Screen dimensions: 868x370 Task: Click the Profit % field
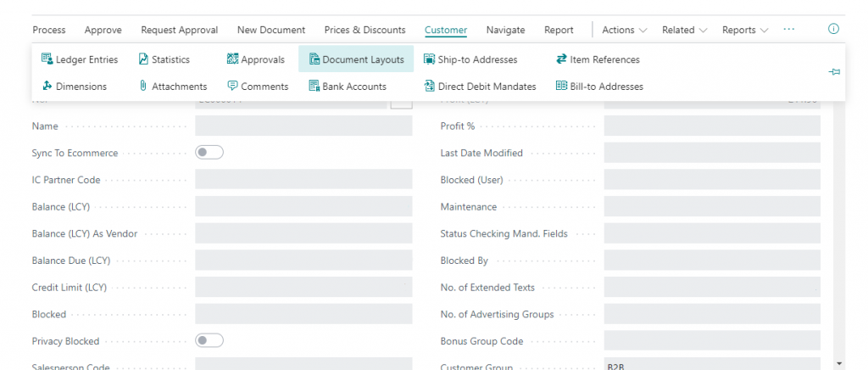pos(712,126)
